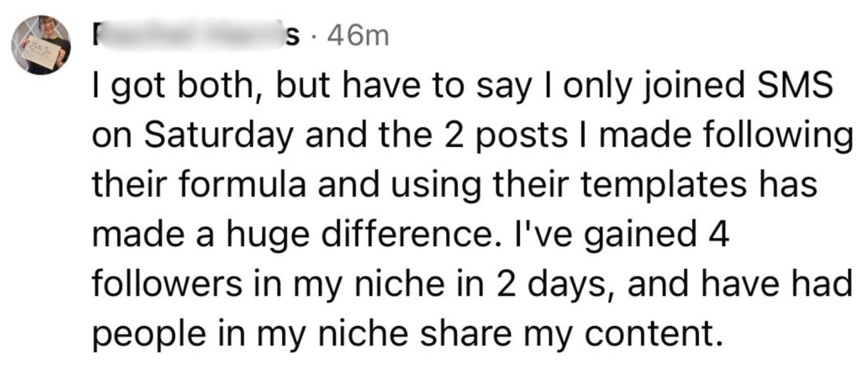Click the commenter's profile picture
The image size is (868, 374).
[42, 45]
